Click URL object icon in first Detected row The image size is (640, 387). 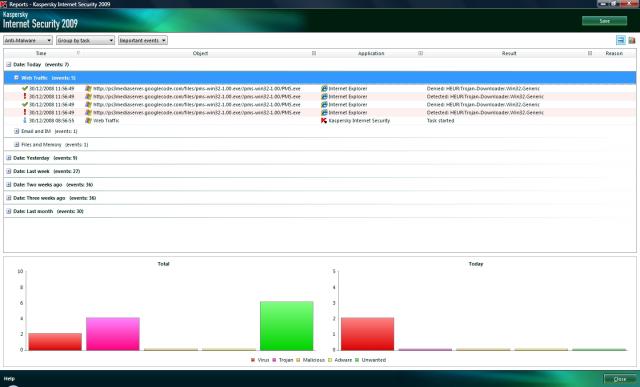[88, 96]
